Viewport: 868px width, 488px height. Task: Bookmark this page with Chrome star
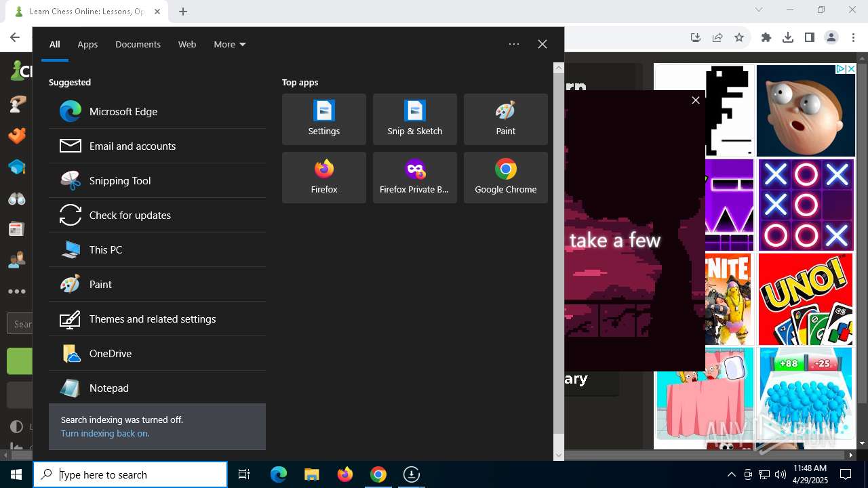point(739,38)
